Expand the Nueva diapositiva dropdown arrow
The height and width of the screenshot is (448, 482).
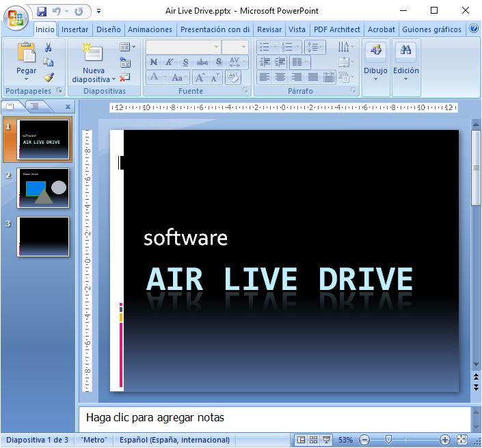pyautogui.click(x=113, y=79)
